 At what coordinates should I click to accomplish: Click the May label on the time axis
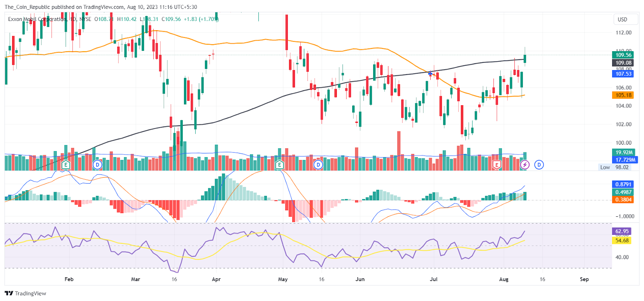tap(283, 279)
